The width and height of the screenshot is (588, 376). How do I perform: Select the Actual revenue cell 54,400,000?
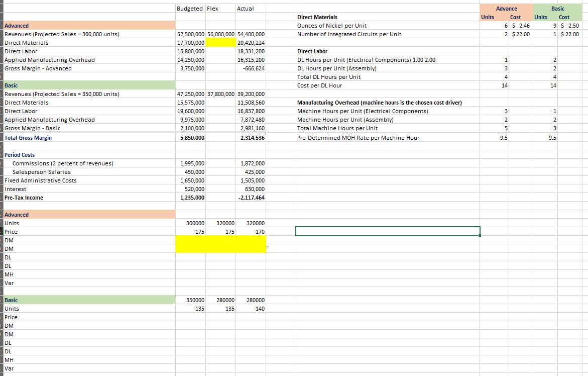(x=251, y=34)
